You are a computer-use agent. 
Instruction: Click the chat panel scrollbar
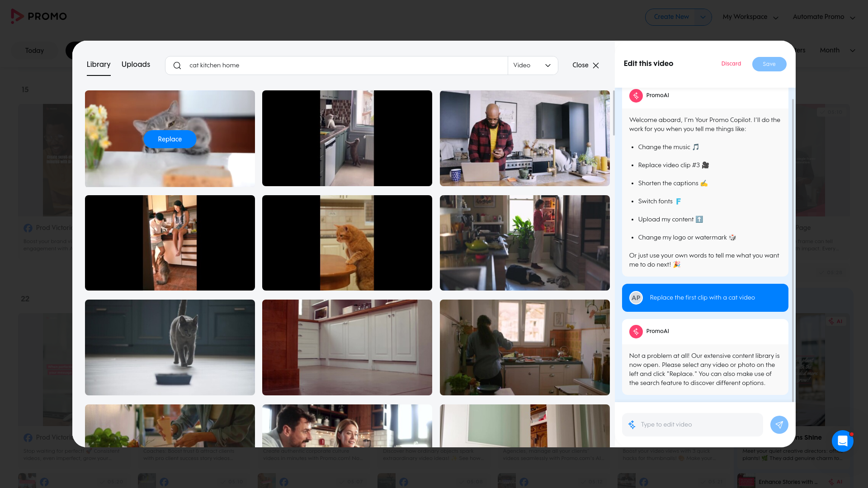(793, 250)
